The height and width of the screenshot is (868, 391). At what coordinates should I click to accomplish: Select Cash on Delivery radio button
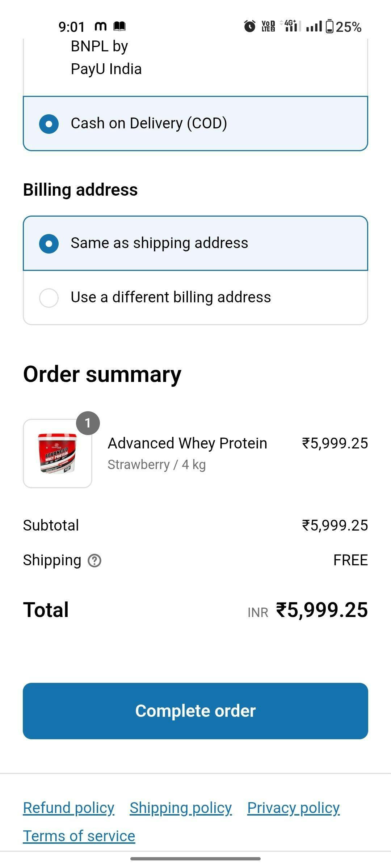pyautogui.click(x=49, y=124)
